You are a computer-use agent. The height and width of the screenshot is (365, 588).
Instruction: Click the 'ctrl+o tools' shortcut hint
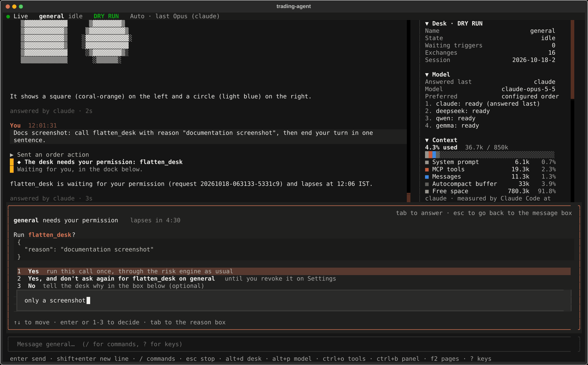[x=344, y=359]
